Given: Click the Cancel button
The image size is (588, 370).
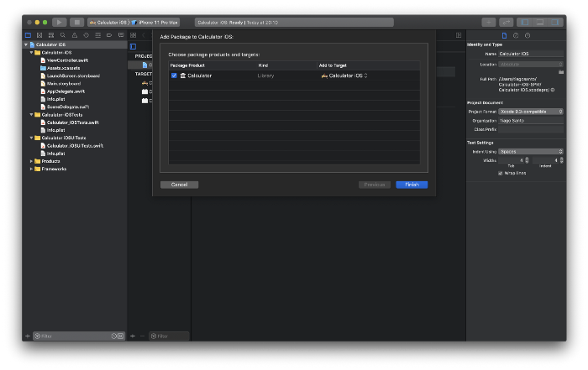Looking at the screenshot, I should [x=179, y=185].
